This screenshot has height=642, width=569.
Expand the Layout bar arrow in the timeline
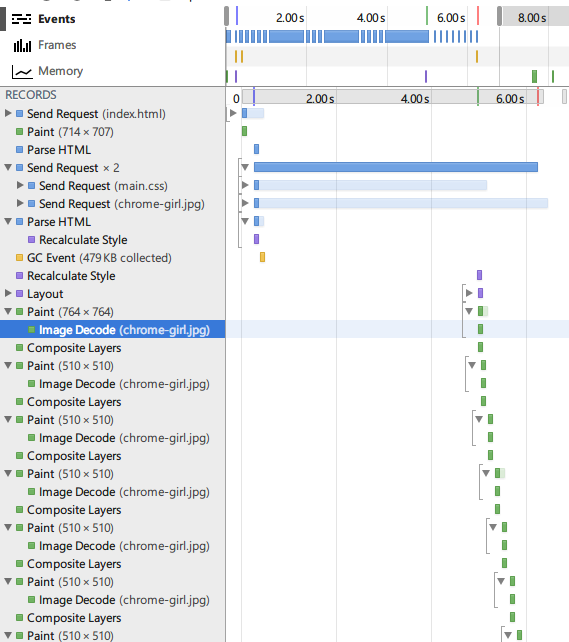tap(469, 293)
